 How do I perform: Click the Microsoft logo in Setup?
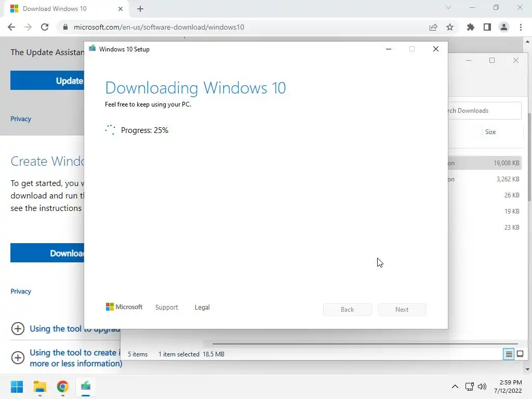(x=124, y=307)
